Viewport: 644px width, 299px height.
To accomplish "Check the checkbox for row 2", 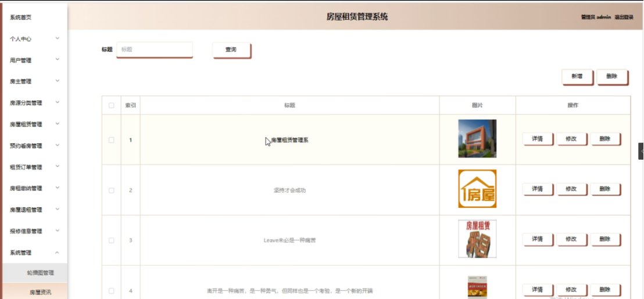I will [x=111, y=190].
